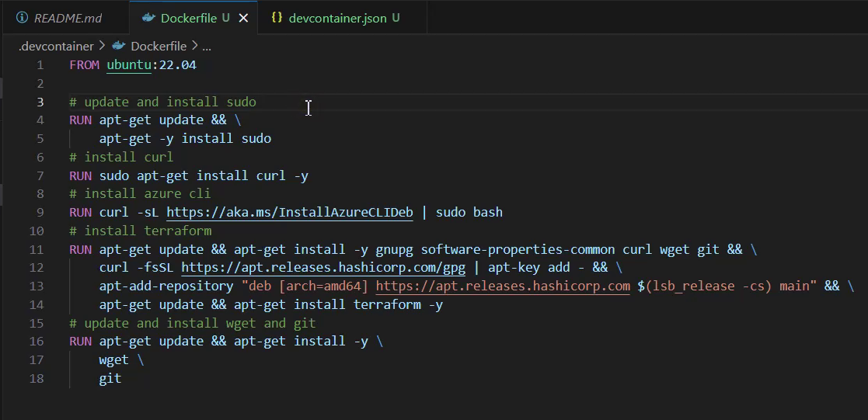
Task: Click the info icon on README.md tab
Action: [x=22, y=18]
